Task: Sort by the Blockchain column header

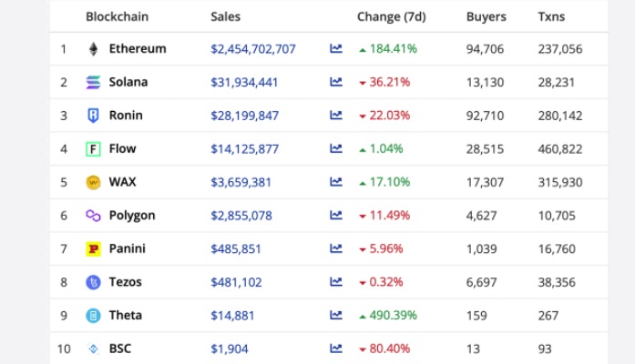Action: [117, 16]
